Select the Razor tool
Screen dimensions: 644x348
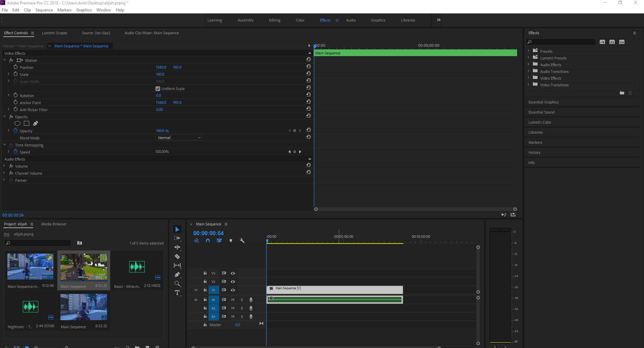(177, 256)
